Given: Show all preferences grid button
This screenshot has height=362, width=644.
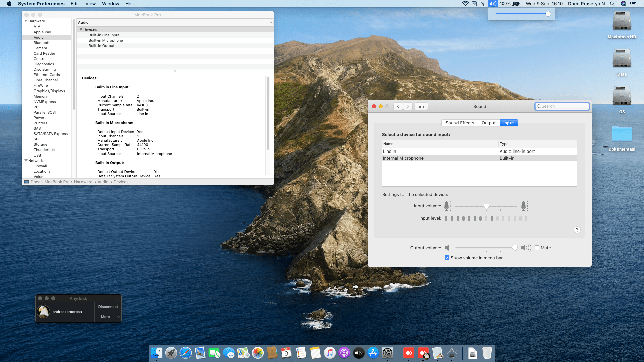Looking at the screenshot, I should click(x=421, y=106).
